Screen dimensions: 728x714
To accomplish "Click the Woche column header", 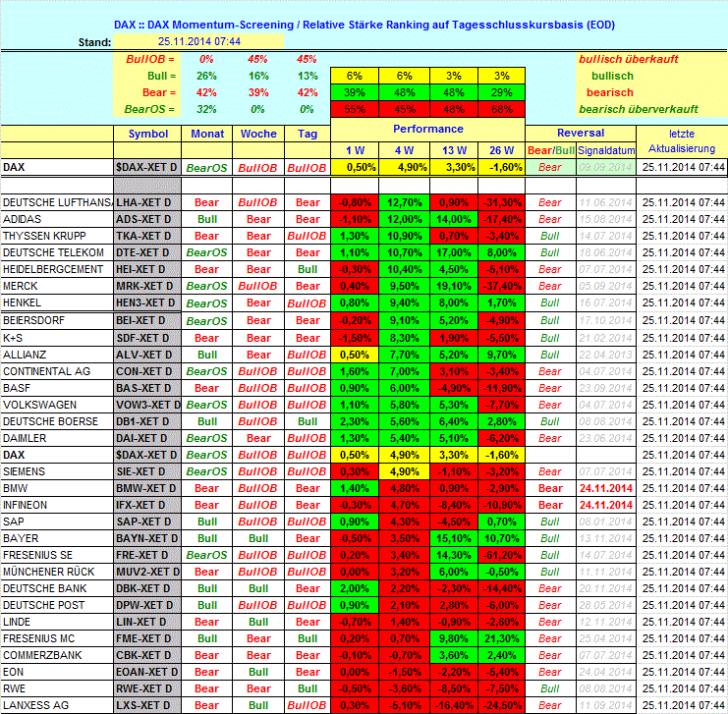I will [258, 134].
